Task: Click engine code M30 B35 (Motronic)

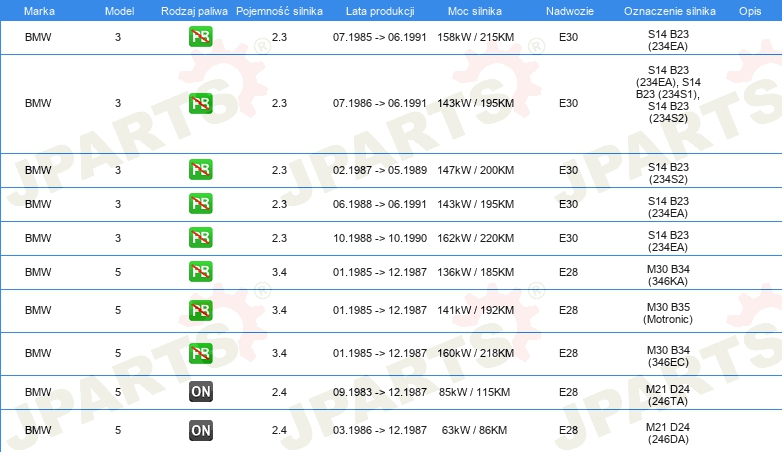Action: click(668, 313)
